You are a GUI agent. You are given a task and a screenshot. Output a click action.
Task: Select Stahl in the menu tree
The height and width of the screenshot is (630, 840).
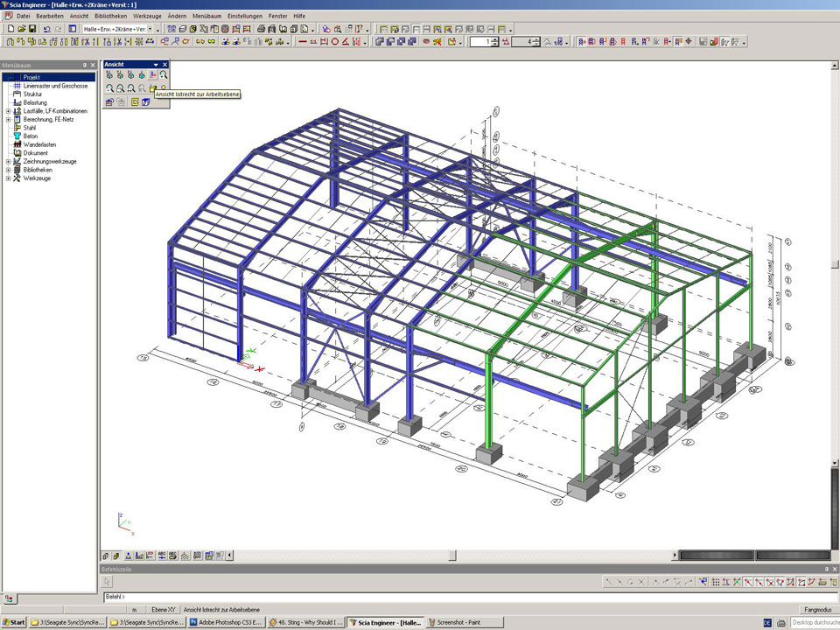point(30,128)
